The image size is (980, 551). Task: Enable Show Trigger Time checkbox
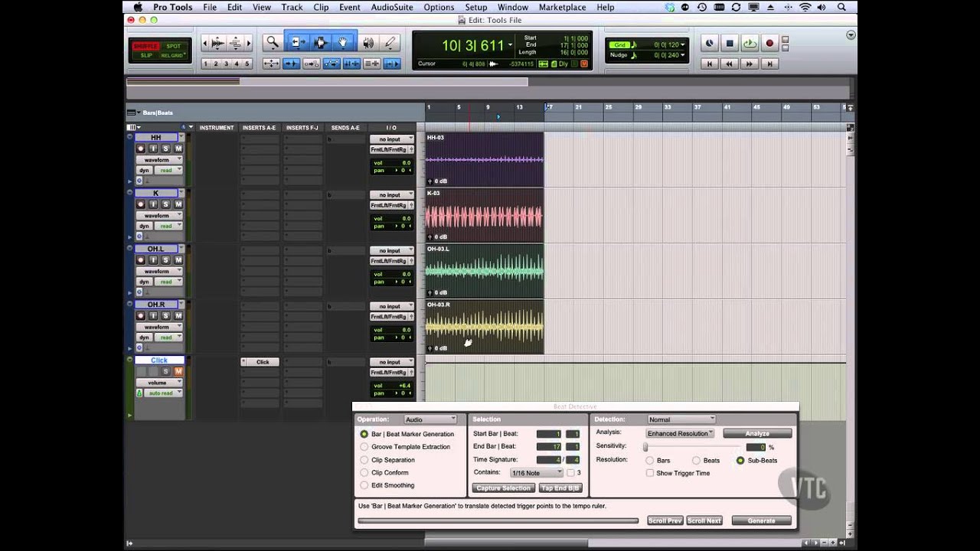pos(650,473)
